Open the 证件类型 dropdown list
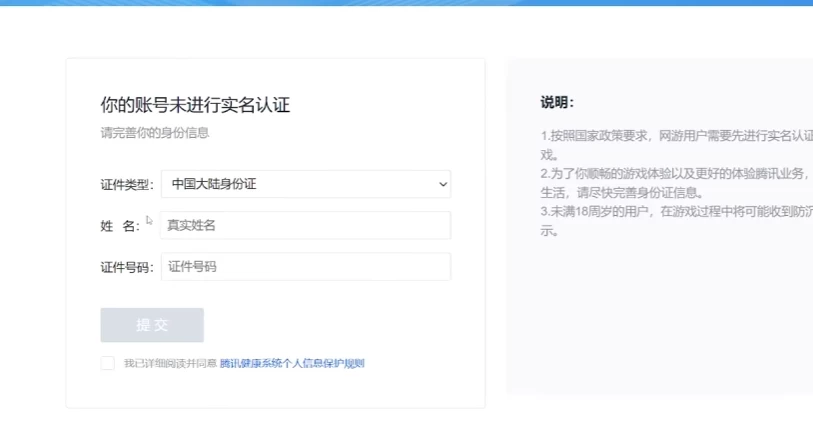Screen dimensions: 813x431 point(305,184)
